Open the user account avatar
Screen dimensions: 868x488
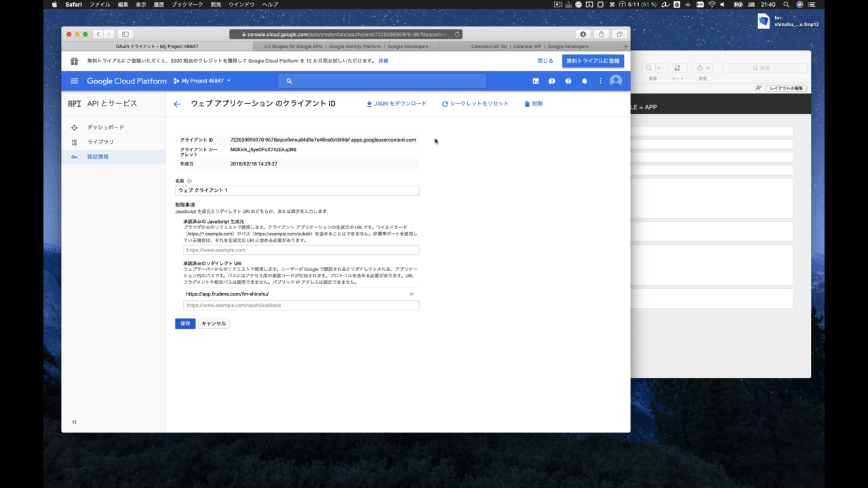pos(616,81)
